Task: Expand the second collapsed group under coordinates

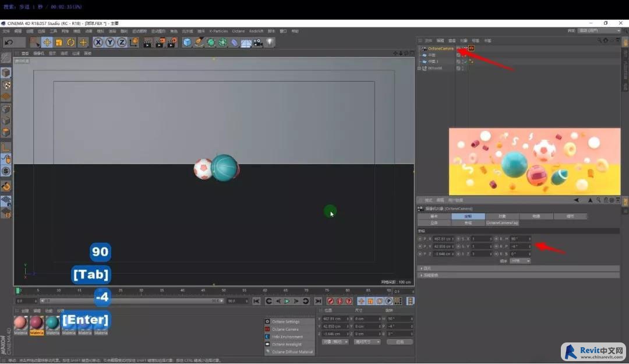Action: (422, 275)
